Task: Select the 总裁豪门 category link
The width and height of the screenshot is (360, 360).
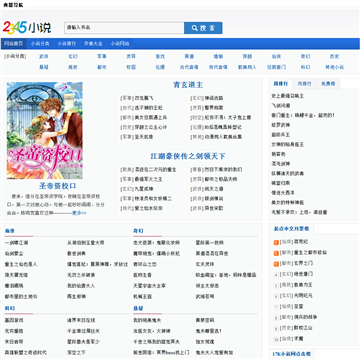Action: point(276,67)
